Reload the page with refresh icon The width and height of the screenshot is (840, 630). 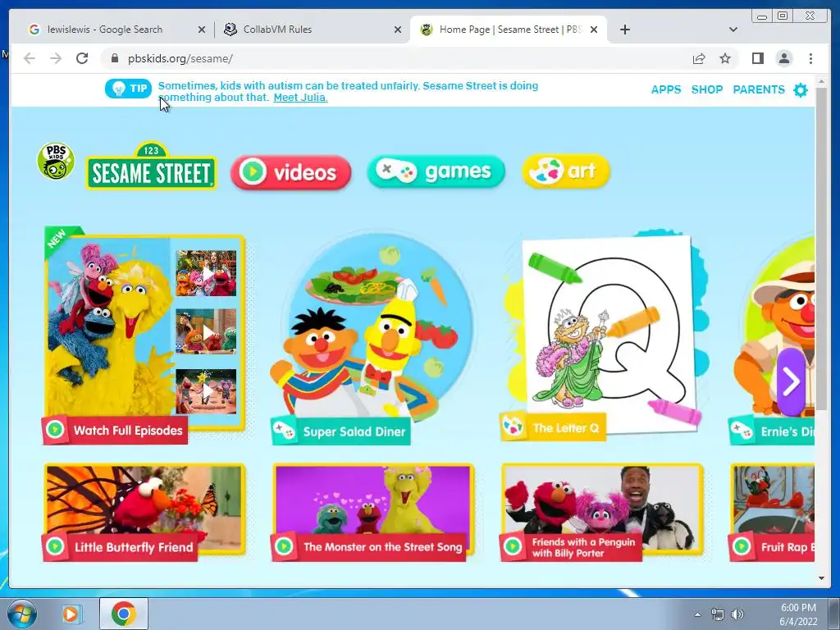82,58
